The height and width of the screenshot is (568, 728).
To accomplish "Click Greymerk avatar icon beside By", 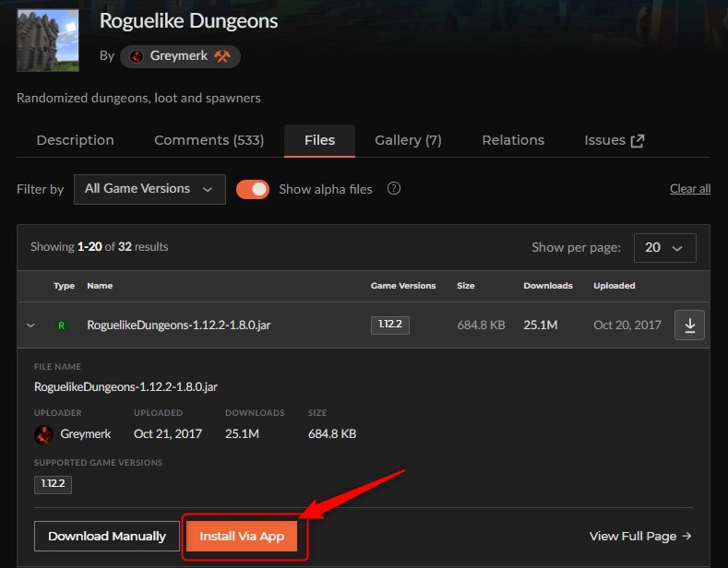I will 136,56.
